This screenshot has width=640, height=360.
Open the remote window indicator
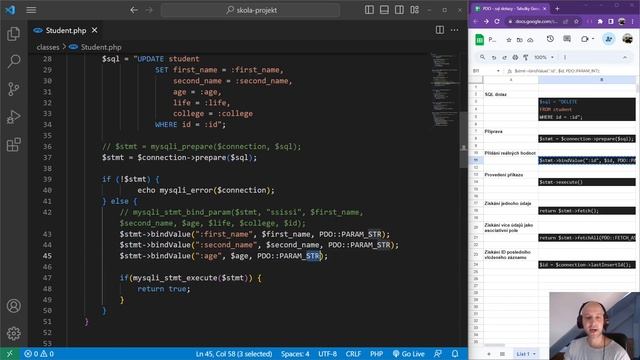click(9, 354)
